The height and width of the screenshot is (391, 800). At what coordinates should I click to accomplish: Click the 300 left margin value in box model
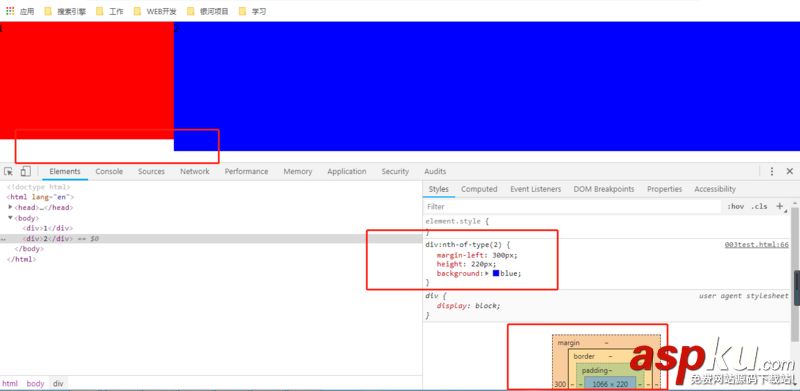560,384
